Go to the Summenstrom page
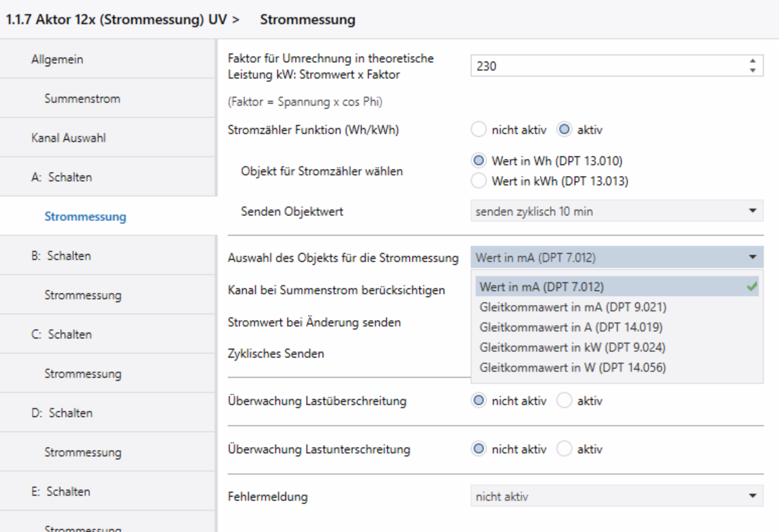 82,99
